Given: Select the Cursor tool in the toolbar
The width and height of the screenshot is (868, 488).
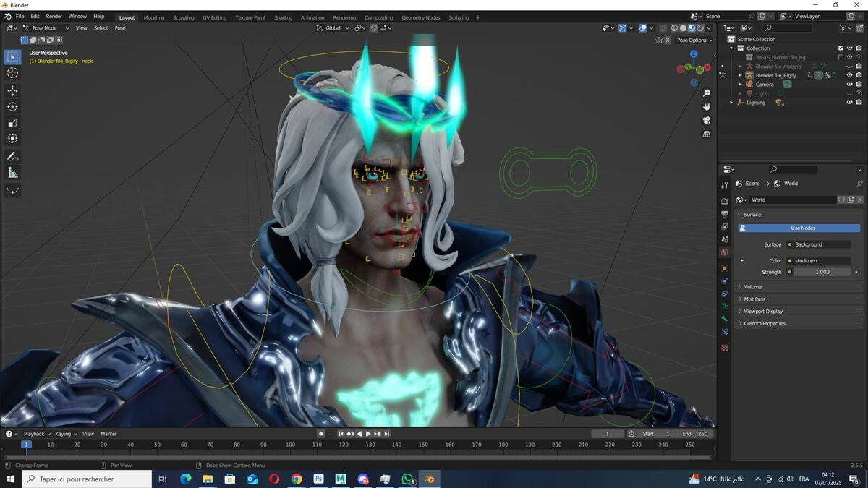Looking at the screenshot, I should (x=12, y=73).
